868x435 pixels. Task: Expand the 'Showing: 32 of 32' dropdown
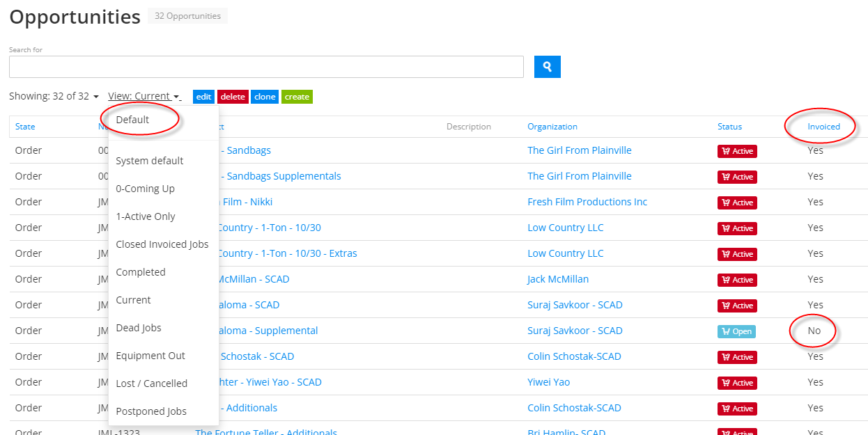pos(54,97)
